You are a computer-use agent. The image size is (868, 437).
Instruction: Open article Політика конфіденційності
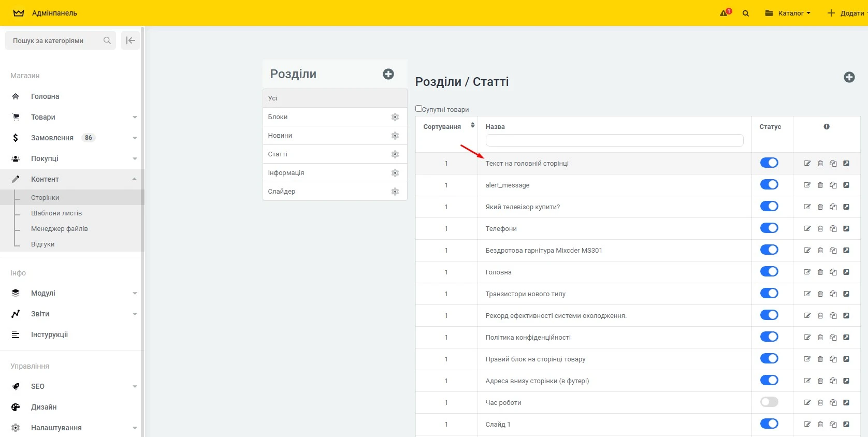coord(528,337)
